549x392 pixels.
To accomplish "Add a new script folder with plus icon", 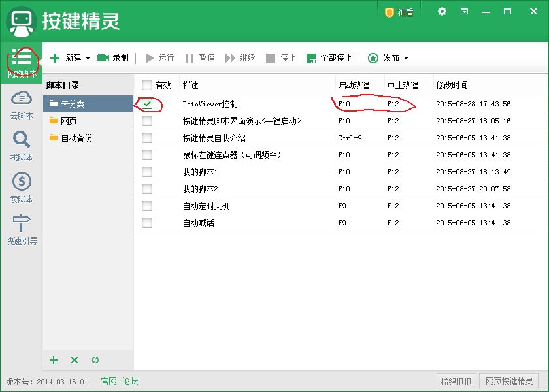I will click(x=54, y=360).
